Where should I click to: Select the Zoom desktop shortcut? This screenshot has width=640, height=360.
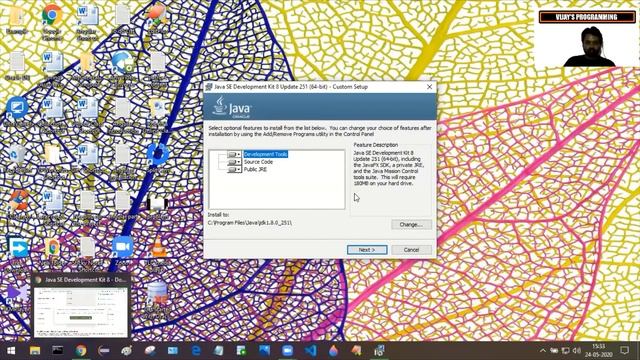click(123, 251)
